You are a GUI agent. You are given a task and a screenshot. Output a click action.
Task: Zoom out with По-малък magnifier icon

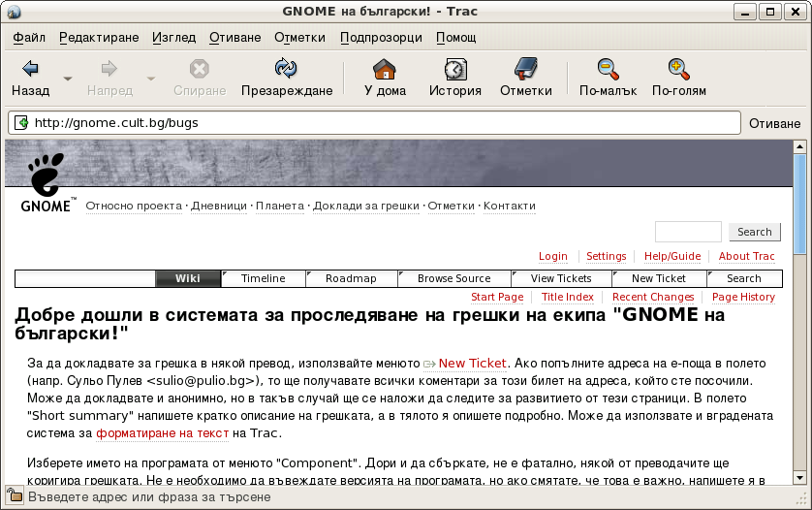608,69
